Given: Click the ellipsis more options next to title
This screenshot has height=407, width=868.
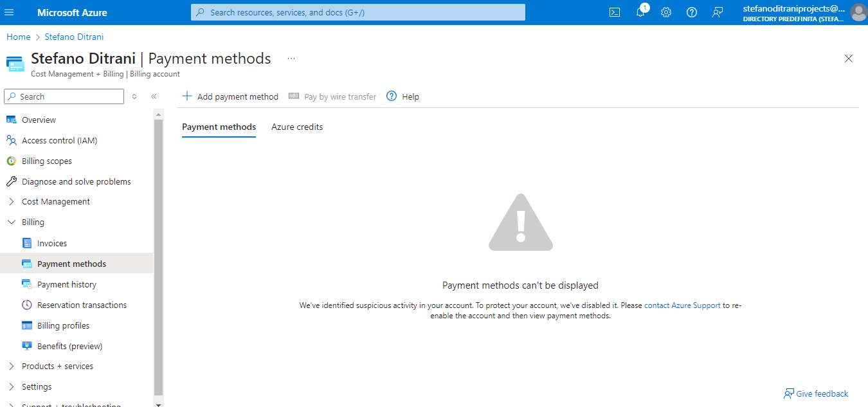Looking at the screenshot, I should point(291,59).
